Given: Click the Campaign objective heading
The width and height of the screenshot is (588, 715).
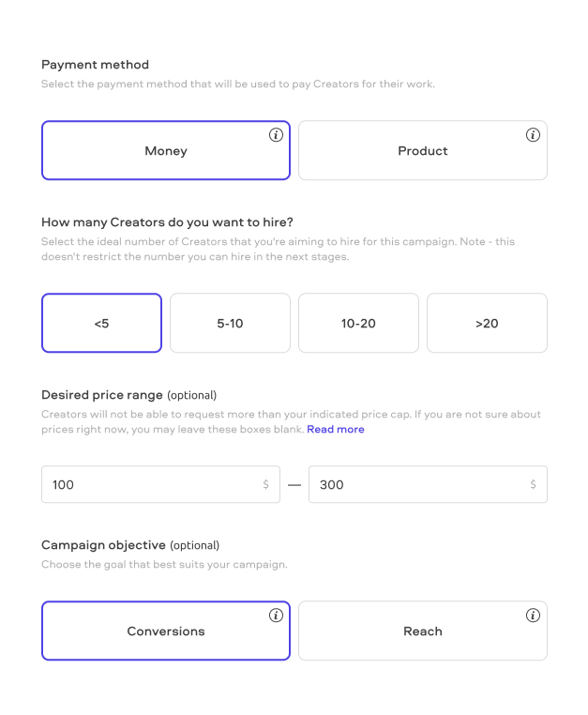Looking at the screenshot, I should pos(103,545).
